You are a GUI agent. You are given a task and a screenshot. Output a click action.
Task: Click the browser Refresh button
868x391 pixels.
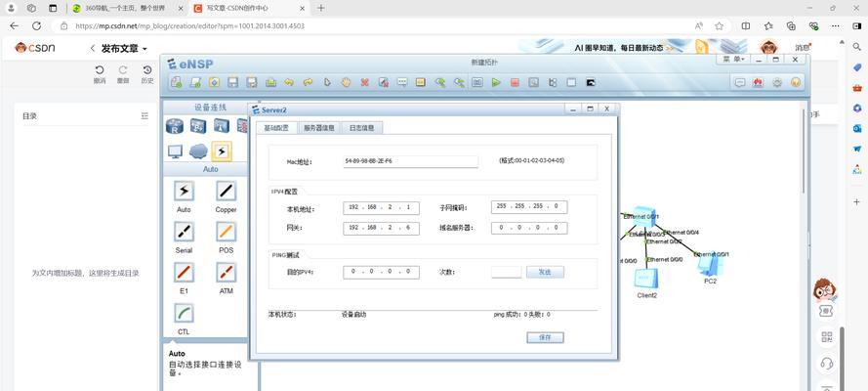[x=36, y=26]
